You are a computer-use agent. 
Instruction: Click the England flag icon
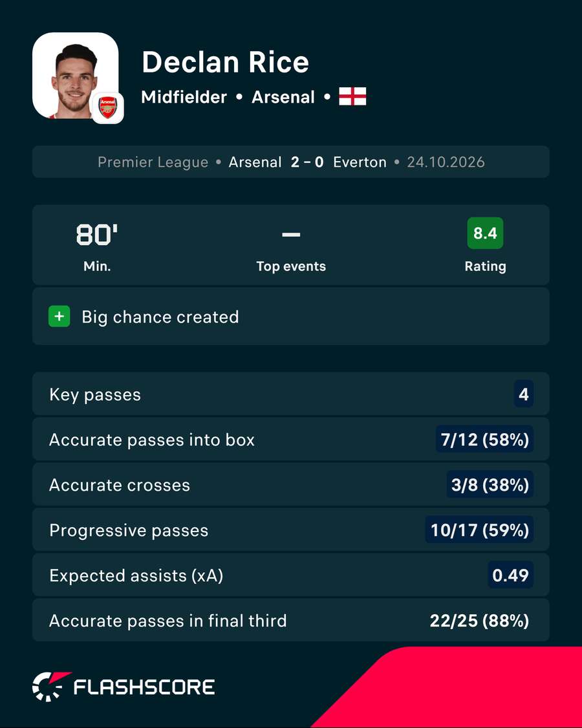pos(352,96)
